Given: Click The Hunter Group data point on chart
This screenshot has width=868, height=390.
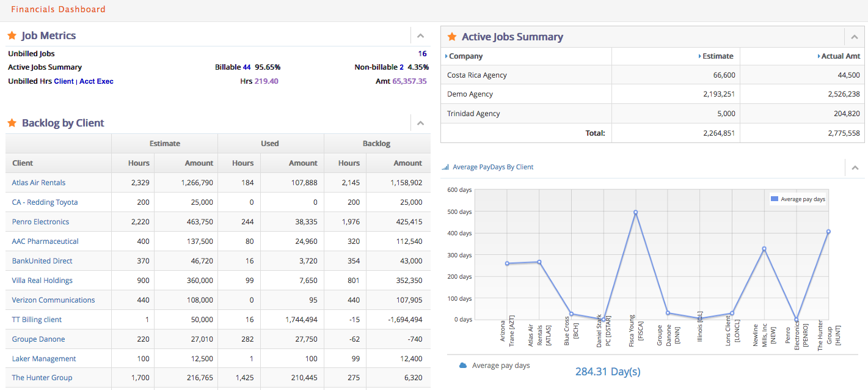Looking at the screenshot, I should click(x=828, y=232).
